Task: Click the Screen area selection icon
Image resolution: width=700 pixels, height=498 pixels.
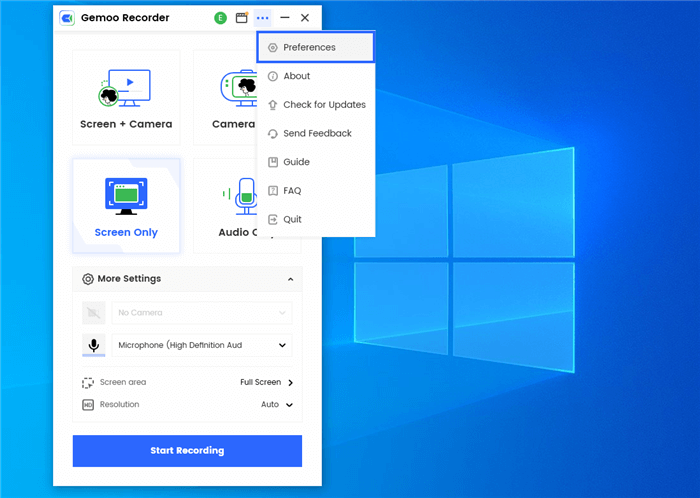Action: 88,382
